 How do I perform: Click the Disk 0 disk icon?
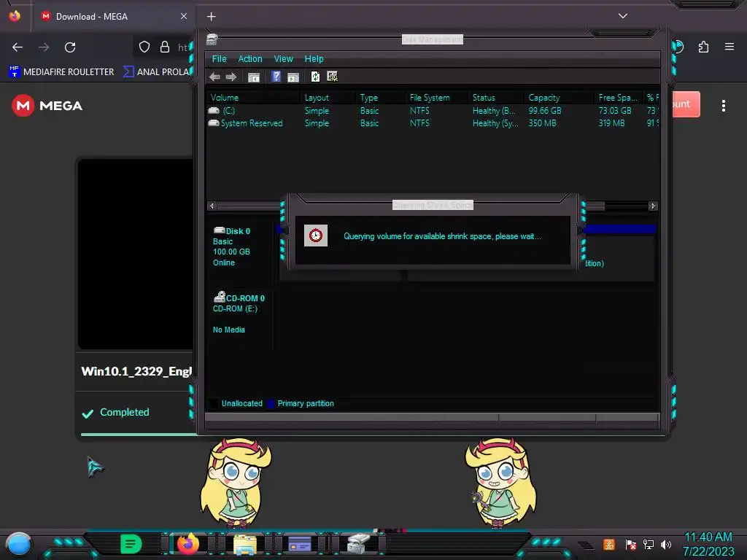point(219,230)
